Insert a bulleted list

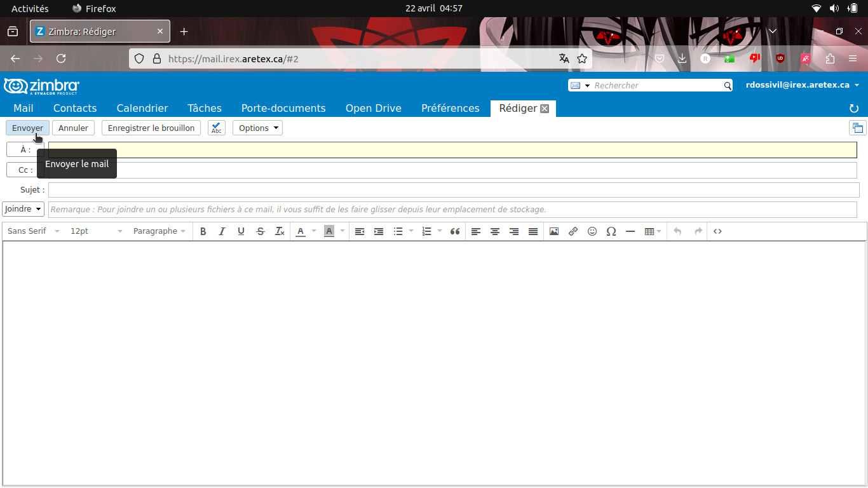tap(398, 231)
